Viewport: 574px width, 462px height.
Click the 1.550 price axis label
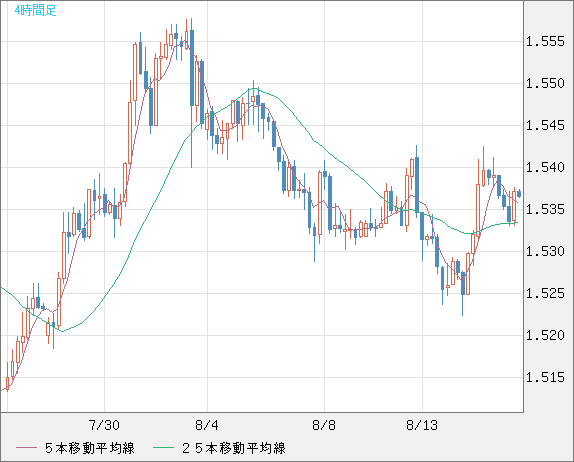[545, 83]
